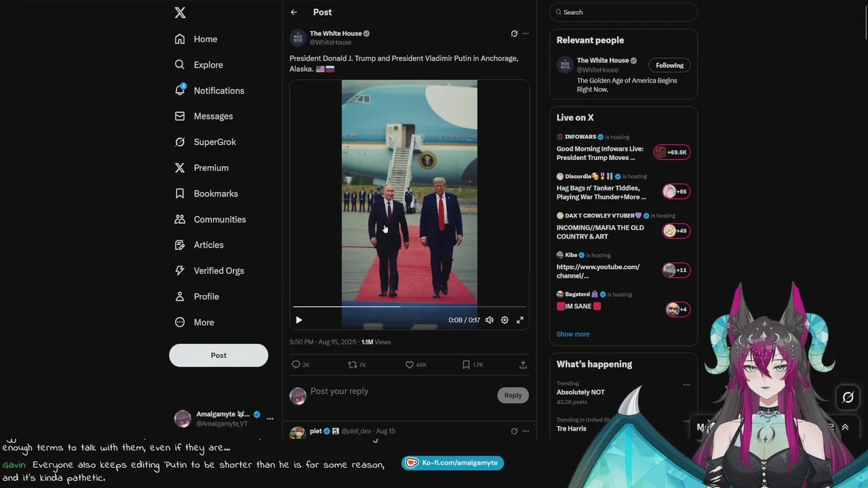Open account menu dots next to Amalgamyte
Screen dimensions: 868x488
coord(270,419)
